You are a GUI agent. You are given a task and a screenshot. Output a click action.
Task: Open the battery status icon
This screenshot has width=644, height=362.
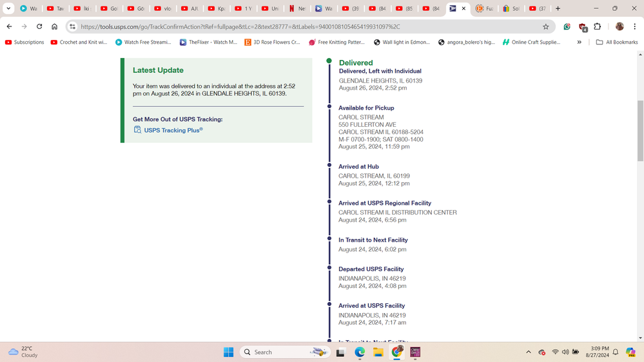576,352
